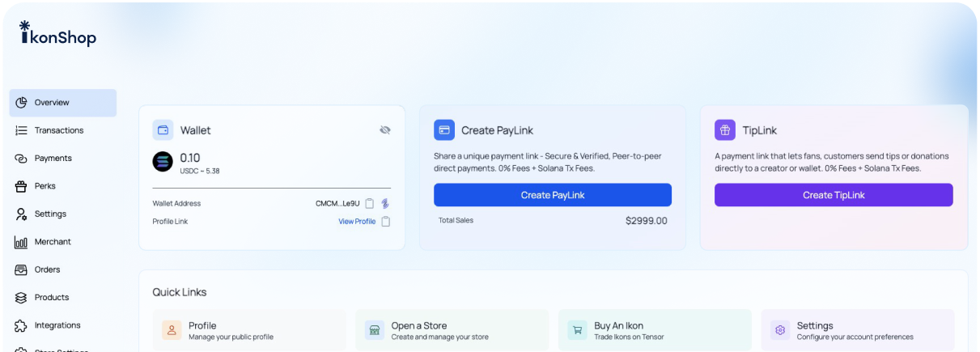Click the icon right of wallet address copy
Screen dimensions: 980x352
click(386, 204)
